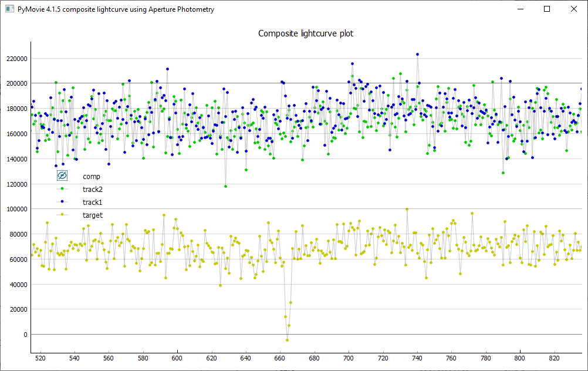Click the 'comp' legend text label

[91, 177]
